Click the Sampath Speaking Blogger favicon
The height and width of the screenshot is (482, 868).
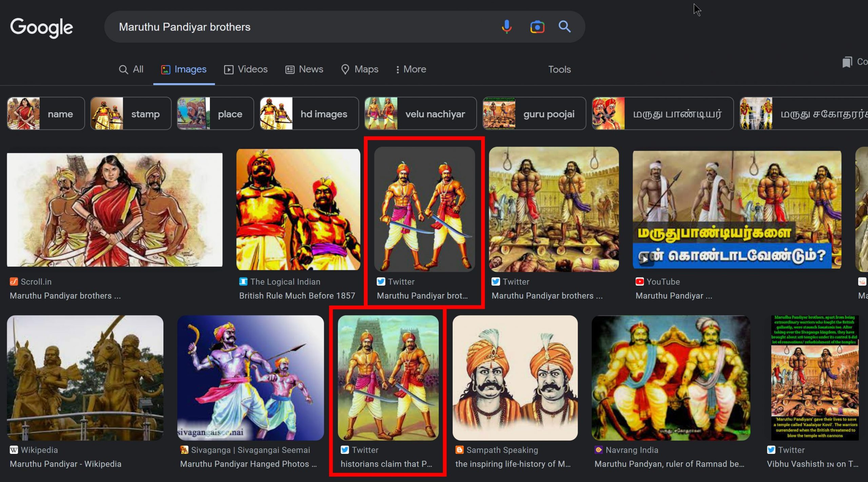tap(459, 450)
